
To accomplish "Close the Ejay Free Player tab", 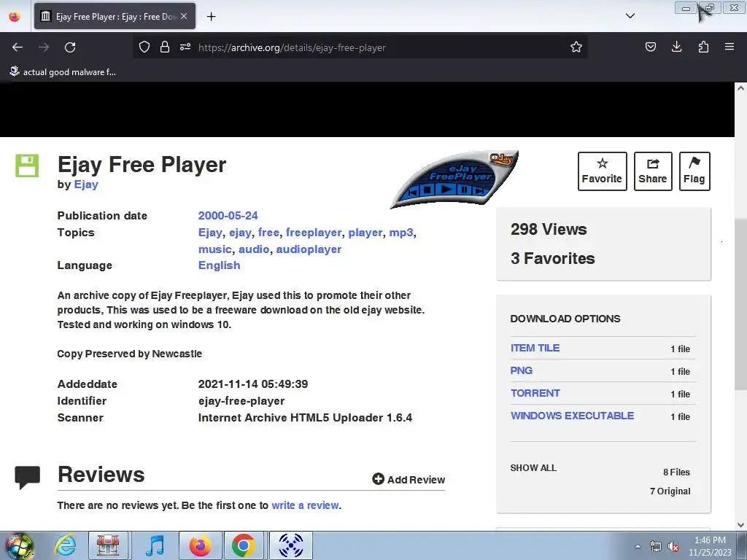I will tap(184, 16).
